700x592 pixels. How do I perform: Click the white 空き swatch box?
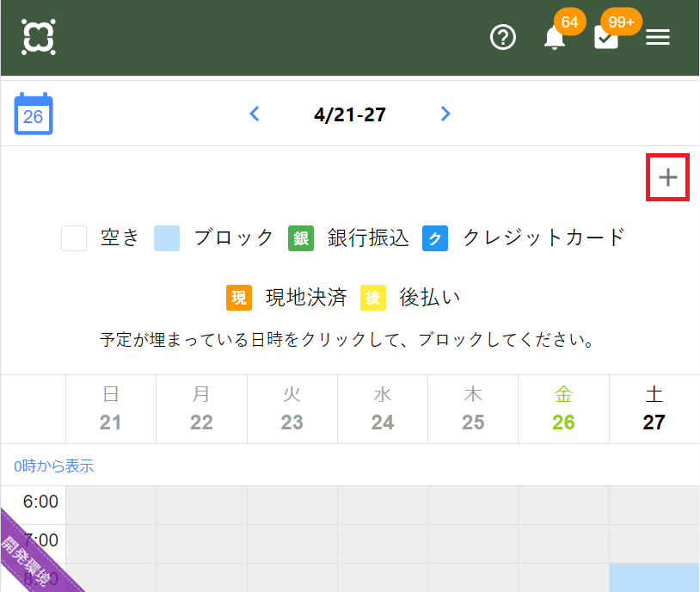point(74,238)
